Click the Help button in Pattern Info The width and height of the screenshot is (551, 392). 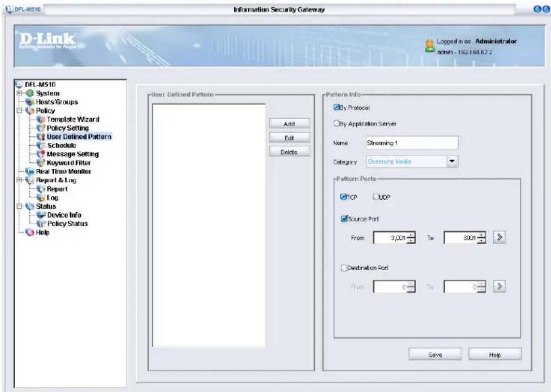[x=495, y=354]
